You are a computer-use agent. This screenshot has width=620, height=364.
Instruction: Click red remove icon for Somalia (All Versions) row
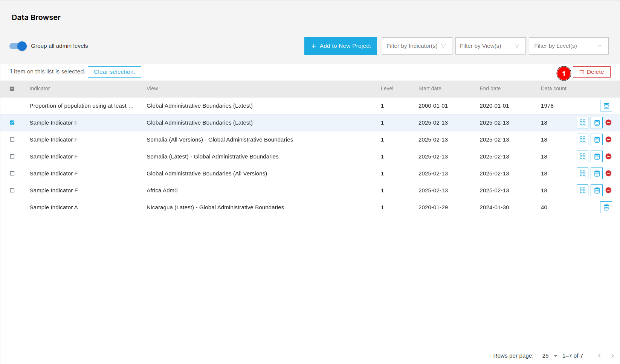[x=608, y=140]
